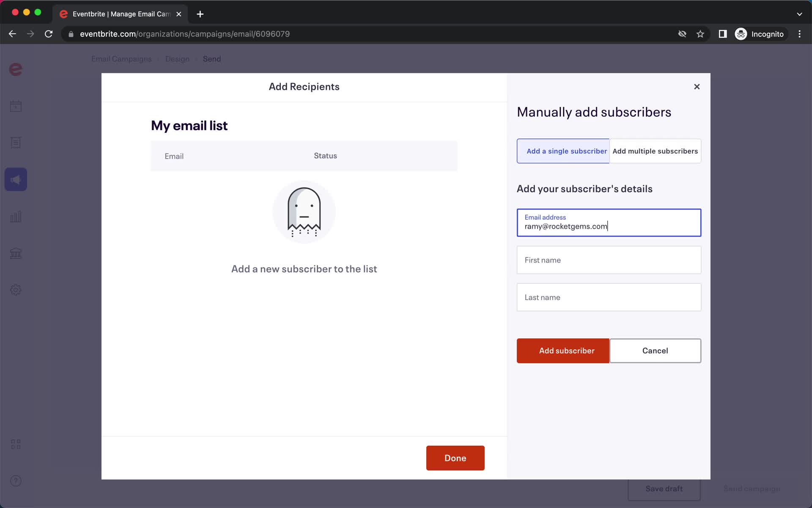This screenshot has height=508, width=812.
Task: Open the Events calendar sidebar icon
Action: [x=16, y=106]
